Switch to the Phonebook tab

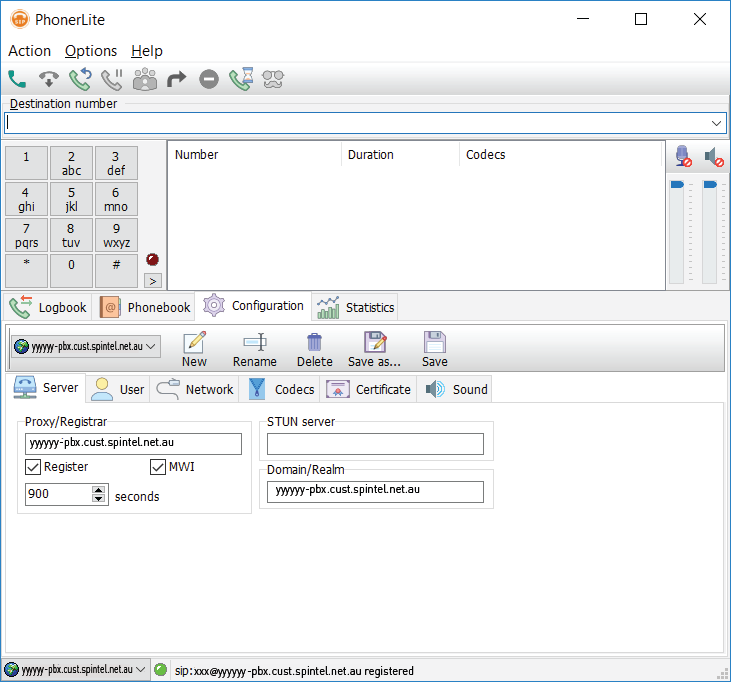tap(145, 307)
